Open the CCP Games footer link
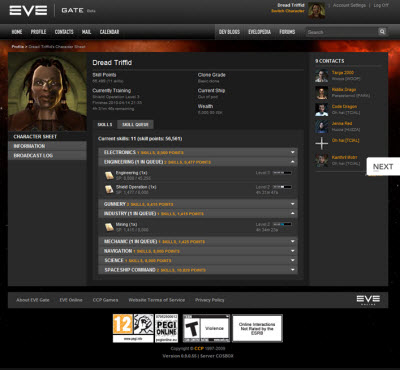 click(105, 300)
